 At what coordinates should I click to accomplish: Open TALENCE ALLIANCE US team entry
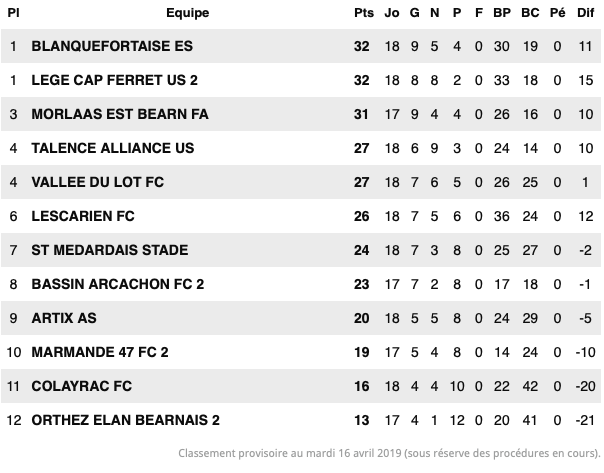[113, 148]
